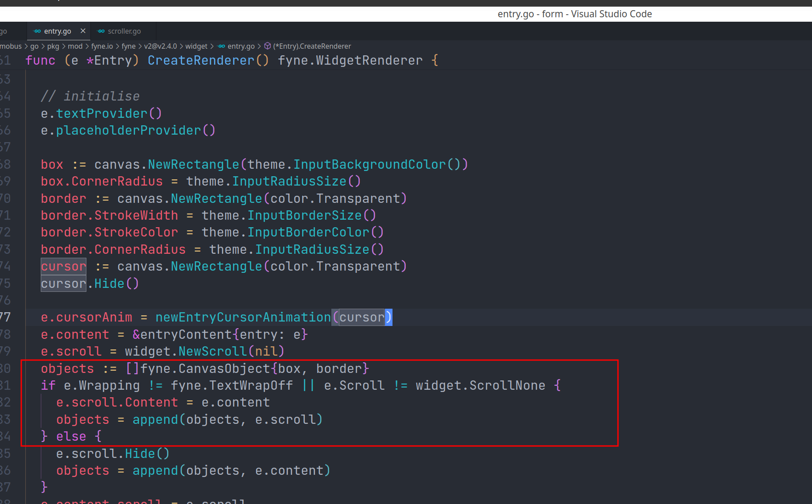The width and height of the screenshot is (812, 504).
Task: Click the Go file icon in breadcrumb
Action: pyautogui.click(x=221, y=46)
